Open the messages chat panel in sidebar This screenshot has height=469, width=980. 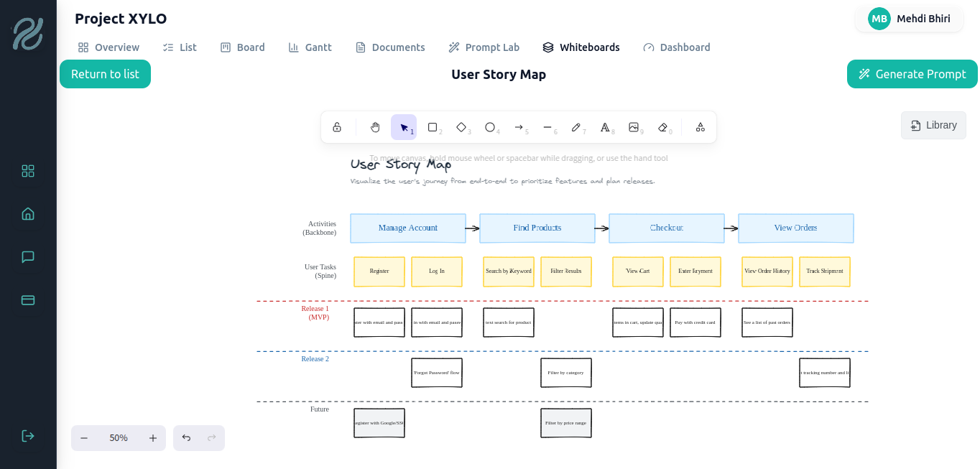pyautogui.click(x=27, y=256)
